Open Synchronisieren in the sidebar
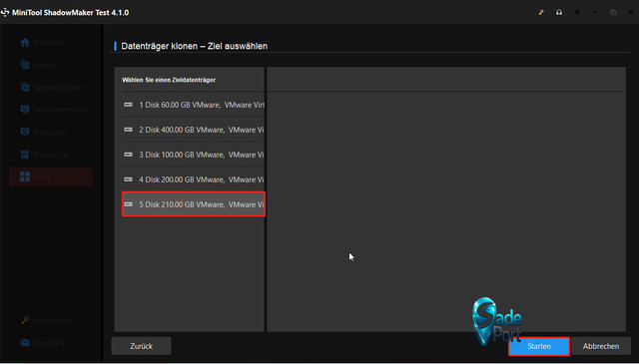Screen dimensions: 639x364 pyautogui.click(x=53, y=87)
